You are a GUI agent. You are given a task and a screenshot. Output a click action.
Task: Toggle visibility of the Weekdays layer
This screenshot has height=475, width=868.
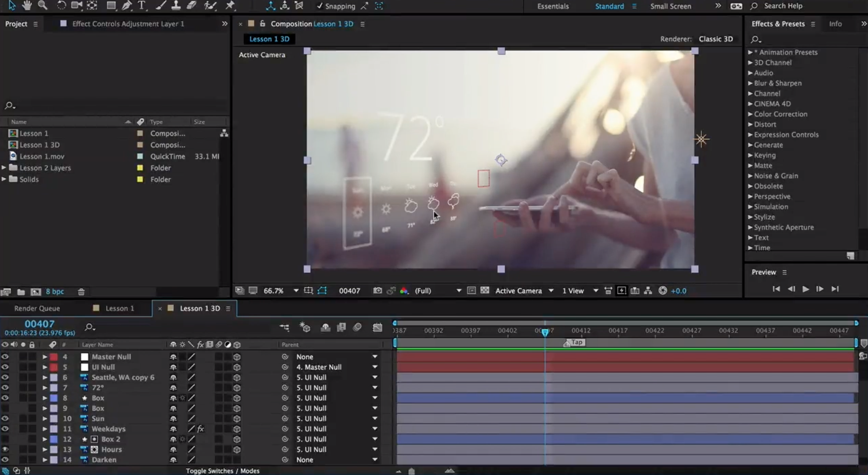coord(5,429)
